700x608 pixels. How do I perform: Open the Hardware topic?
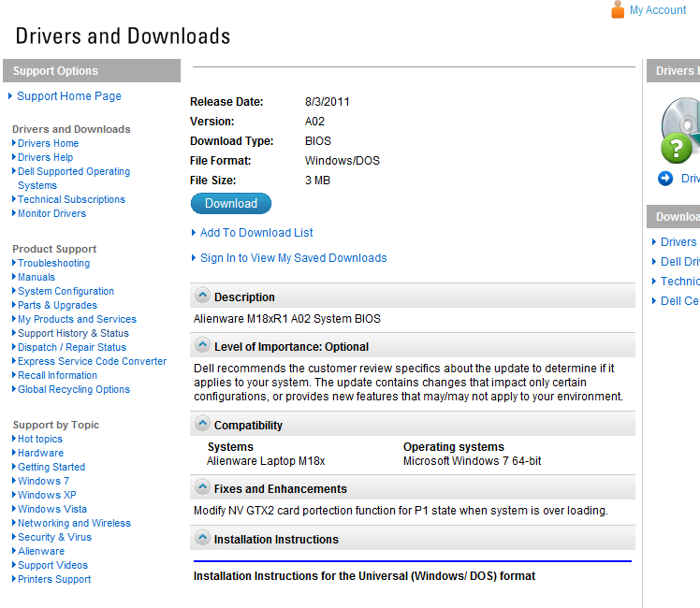coord(40,453)
